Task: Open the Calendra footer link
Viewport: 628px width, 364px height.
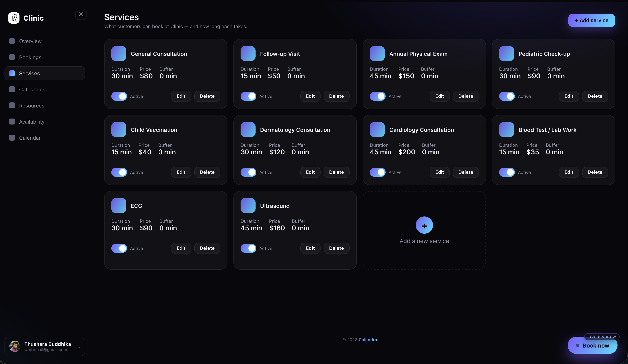Action: [x=368, y=340]
